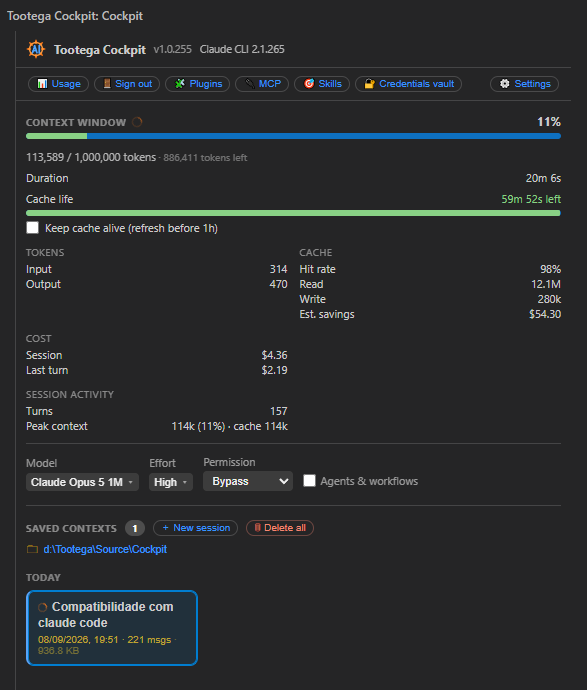Click the Cache Write 280k value

[x=549, y=299]
